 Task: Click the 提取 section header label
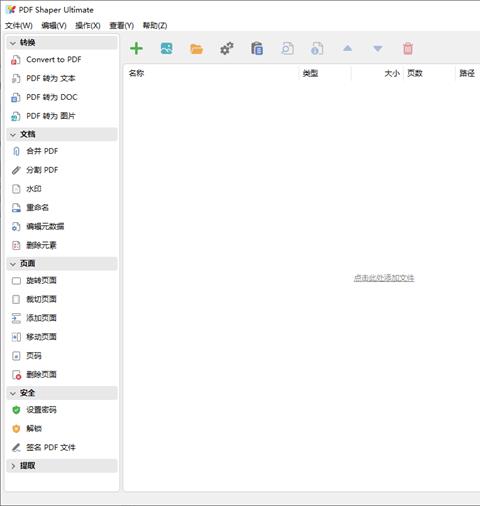pos(27,466)
